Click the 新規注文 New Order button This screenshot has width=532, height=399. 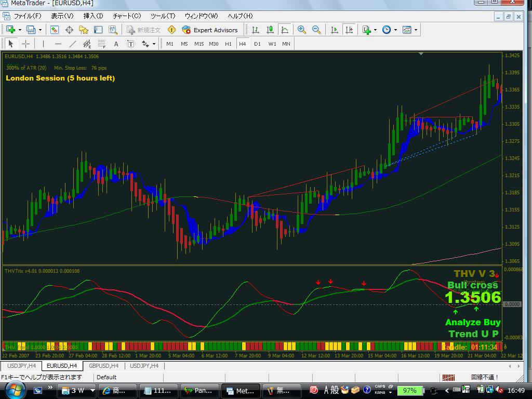coord(143,30)
